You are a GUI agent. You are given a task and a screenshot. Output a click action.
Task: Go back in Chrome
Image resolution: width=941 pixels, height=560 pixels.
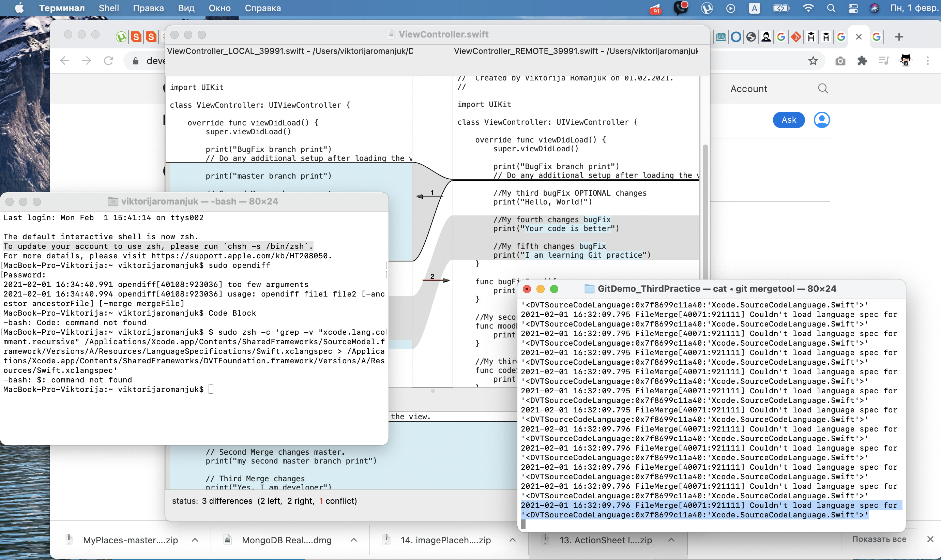(65, 60)
